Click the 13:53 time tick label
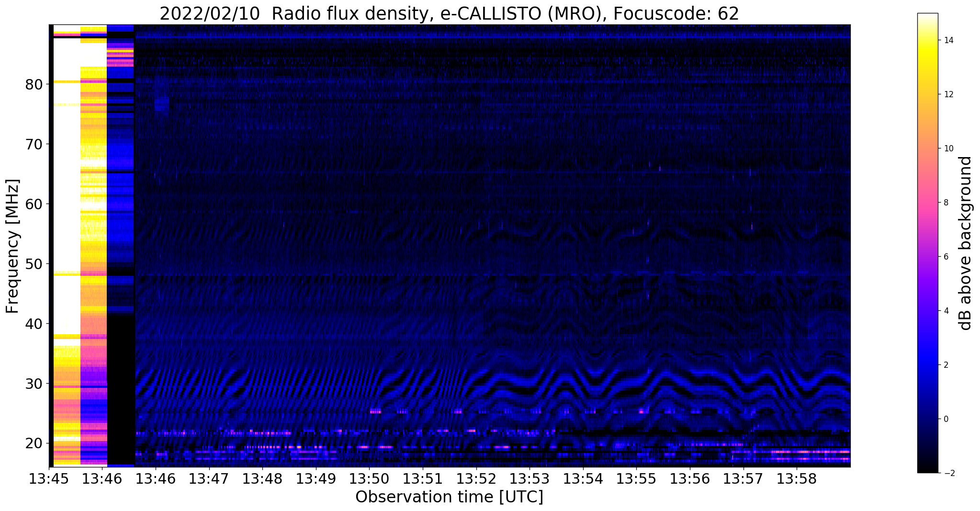 (529, 478)
